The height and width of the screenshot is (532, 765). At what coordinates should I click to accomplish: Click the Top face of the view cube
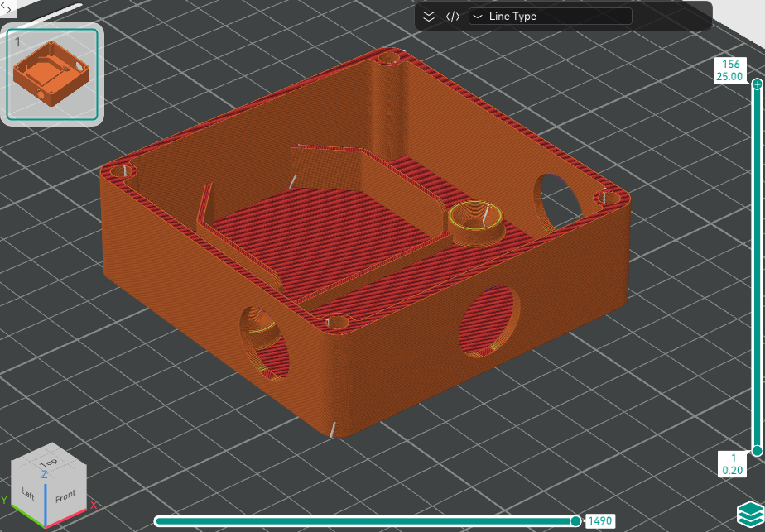pos(48,462)
